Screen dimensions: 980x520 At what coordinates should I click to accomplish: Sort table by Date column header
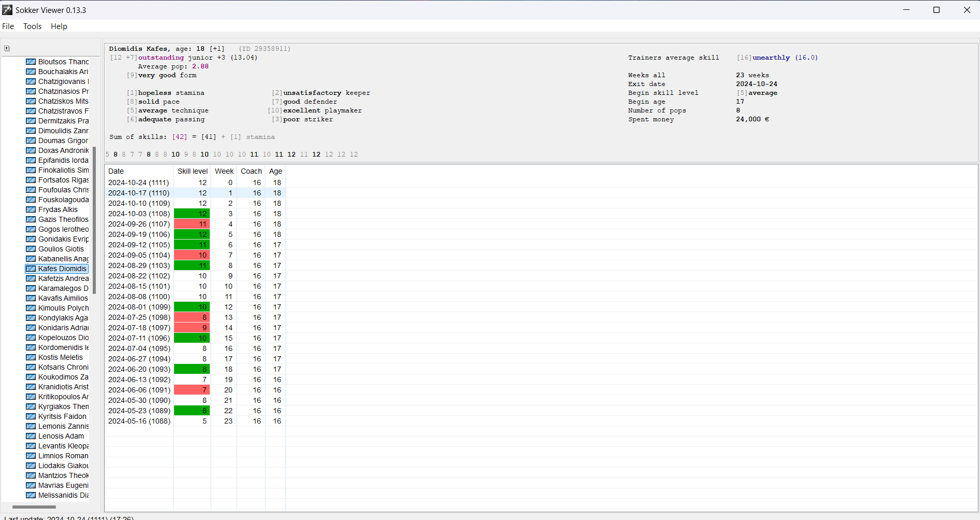[139, 171]
